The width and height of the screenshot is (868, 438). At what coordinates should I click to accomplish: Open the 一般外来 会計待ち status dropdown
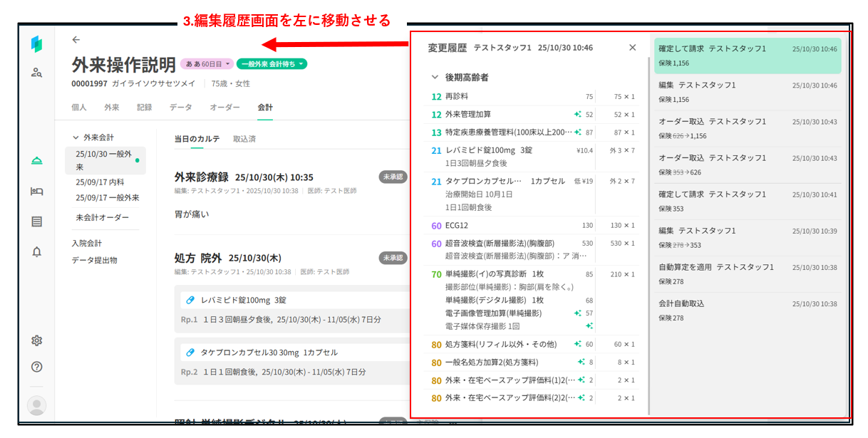(x=272, y=64)
